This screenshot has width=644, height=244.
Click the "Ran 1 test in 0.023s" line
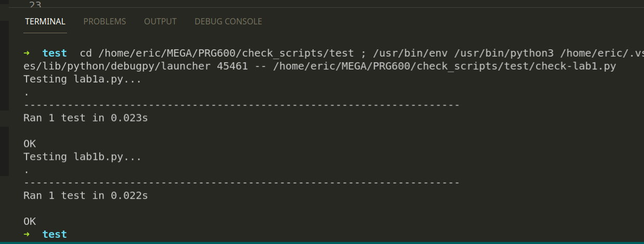(86, 118)
